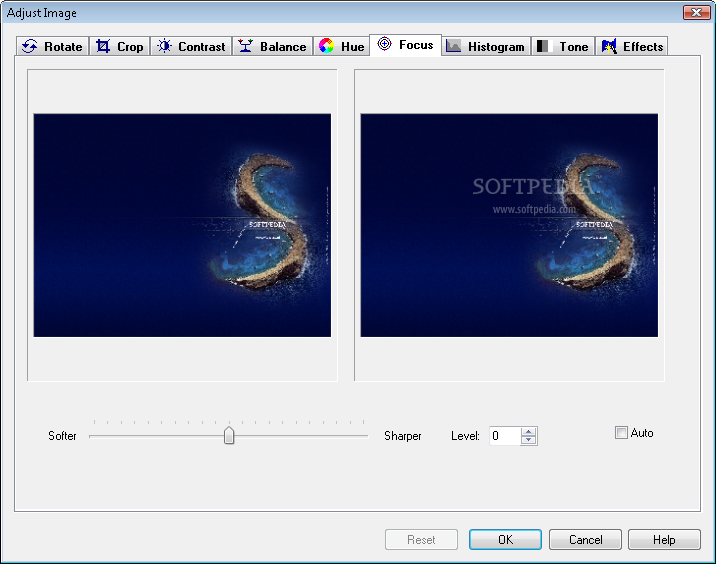The image size is (716, 564).
Task: Click the 'Sharper' label text
Action: click(402, 436)
